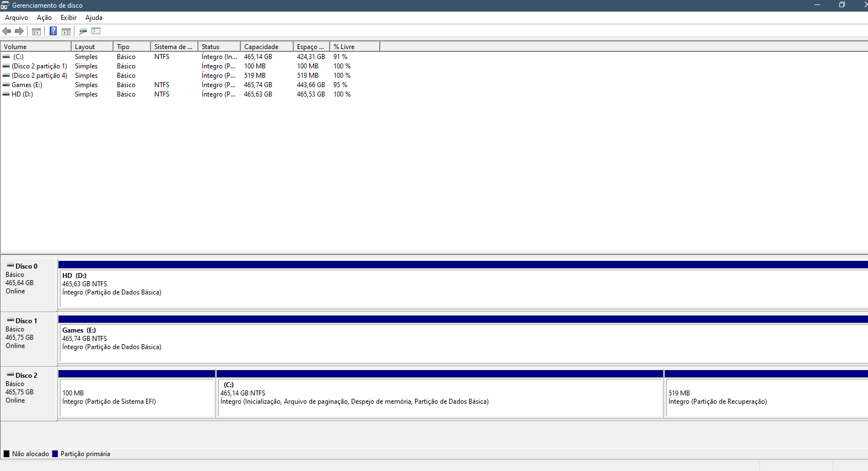The width and height of the screenshot is (868, 471).
Task: Click the disk icon next to Disco 0
Action: click(10, 266)
